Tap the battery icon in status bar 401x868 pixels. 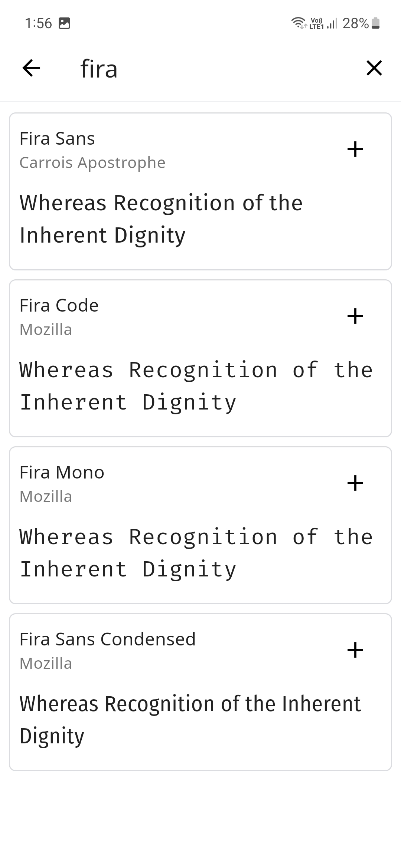(x=376, y=23)
